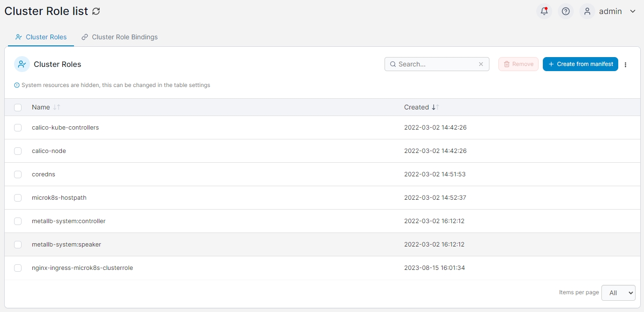
Task: Toggle the select-all checkbox in header
Action: tap(18, 108)
